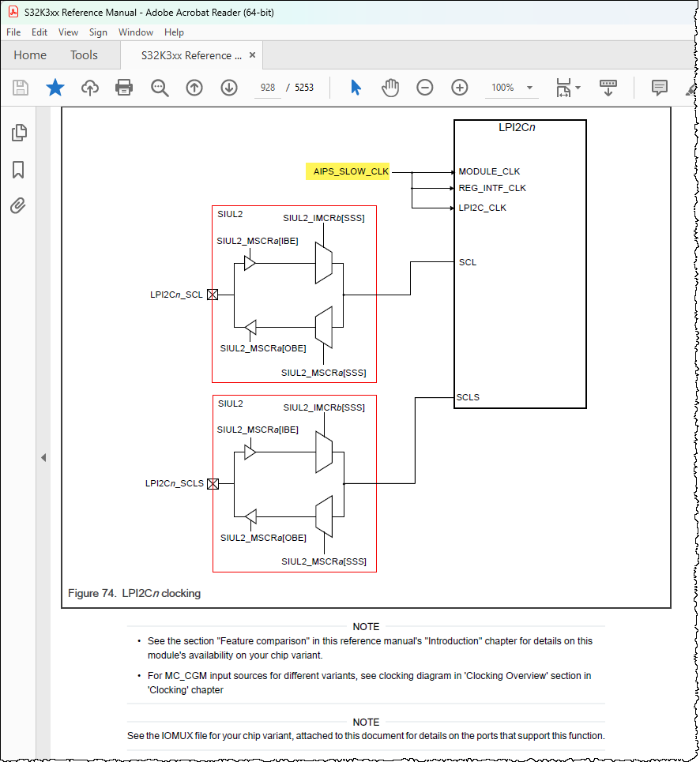
Task: Open the Share file dialog
Action: [89, 88]
